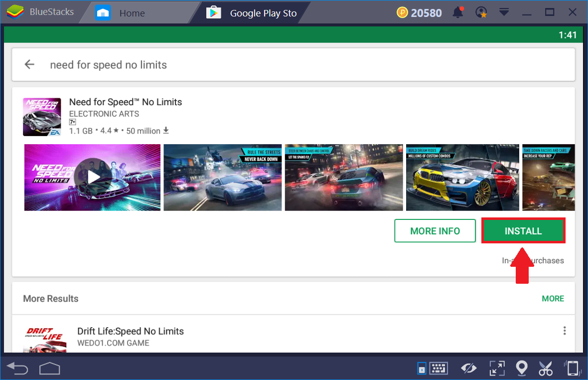Maximize the BlueStacks window
This screenshot has height=380, width=588.
(550, 12)
